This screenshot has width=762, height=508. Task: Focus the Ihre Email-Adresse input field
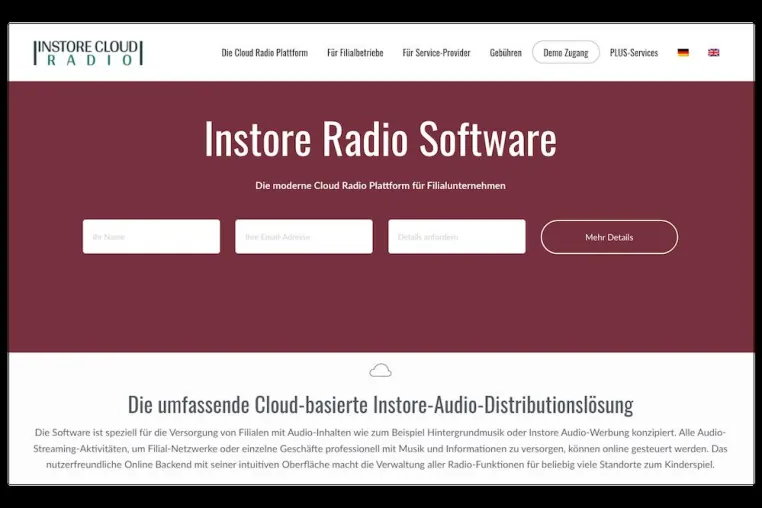pos(304,237)
